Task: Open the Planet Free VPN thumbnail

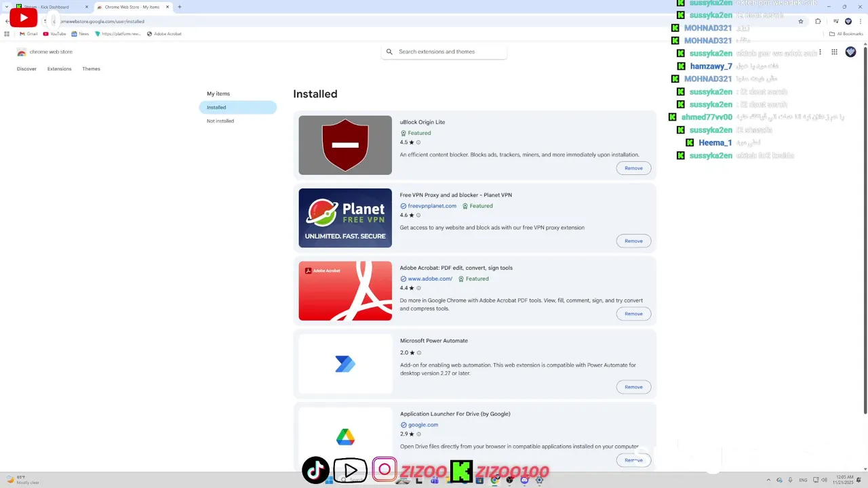Action: coord(345,218)
